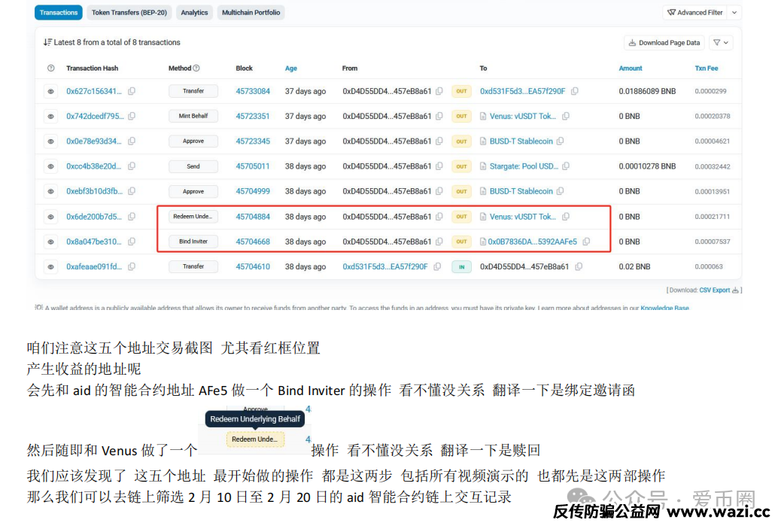Screen dimensions: 781x532
Task: Open From address 0xd531F5d3...EA57f290F link
Action: tap(385, 266)
